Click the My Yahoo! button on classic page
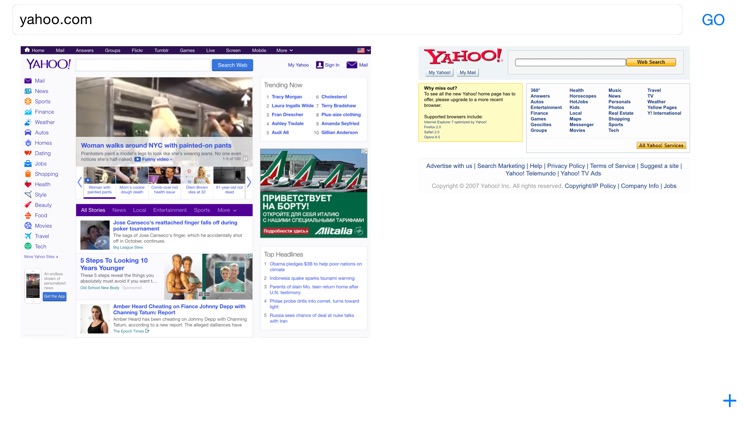This screenshot has height=422, width=750. pos(440,73)
